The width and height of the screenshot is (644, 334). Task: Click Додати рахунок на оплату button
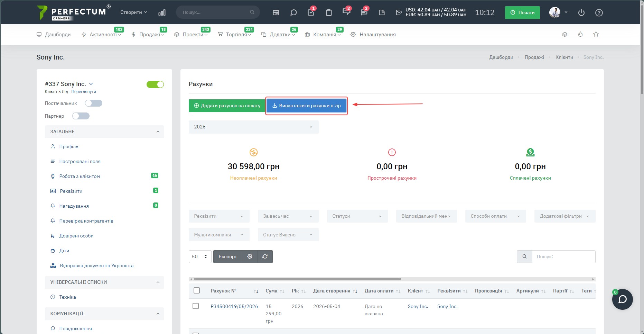point(227,106)
